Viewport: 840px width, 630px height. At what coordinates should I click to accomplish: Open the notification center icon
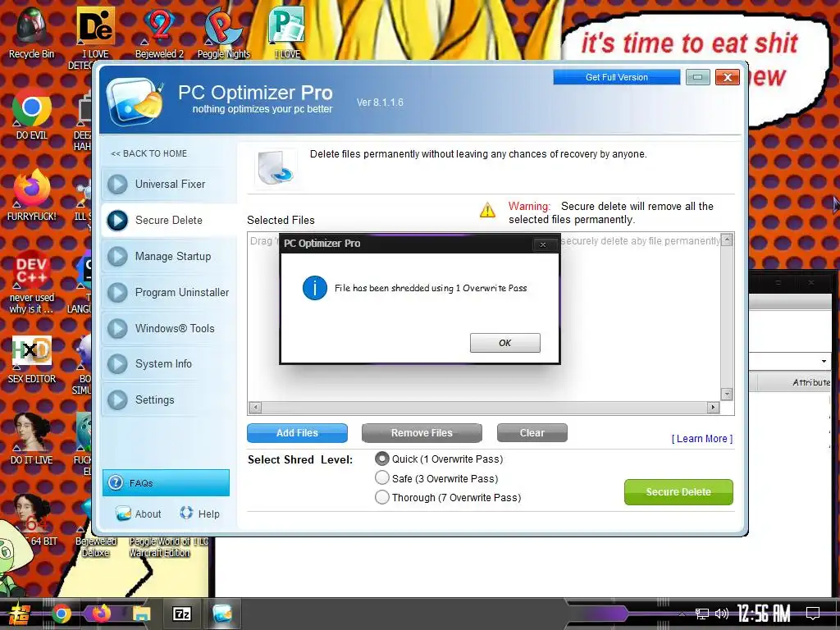tap(813, 614)
